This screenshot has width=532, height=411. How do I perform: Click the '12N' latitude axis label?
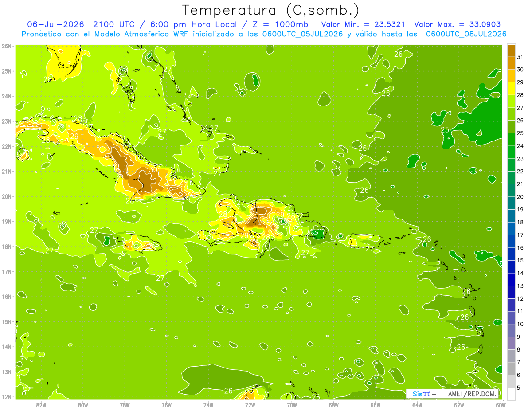[x=7, y=397]
